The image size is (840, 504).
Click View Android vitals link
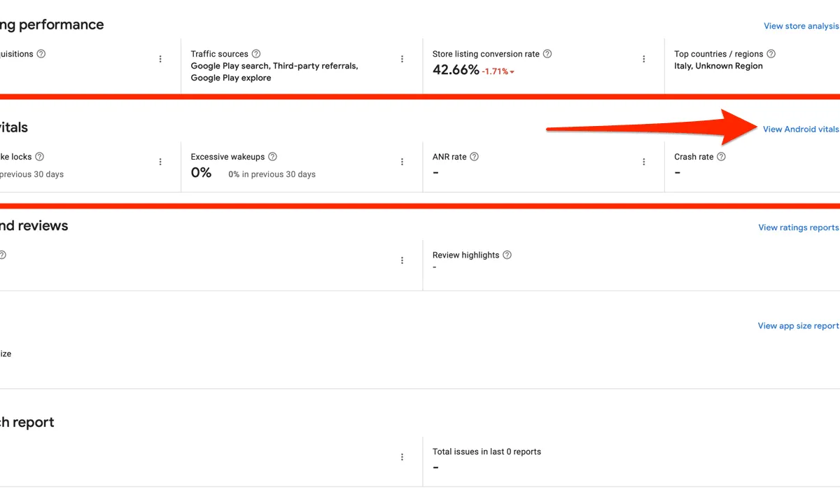(801, 129)
